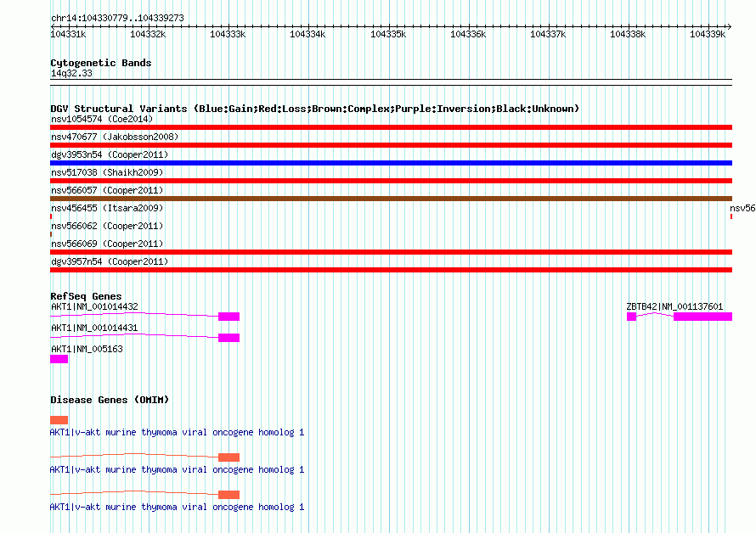Click the red bar under nsv470677

(391, 145)
